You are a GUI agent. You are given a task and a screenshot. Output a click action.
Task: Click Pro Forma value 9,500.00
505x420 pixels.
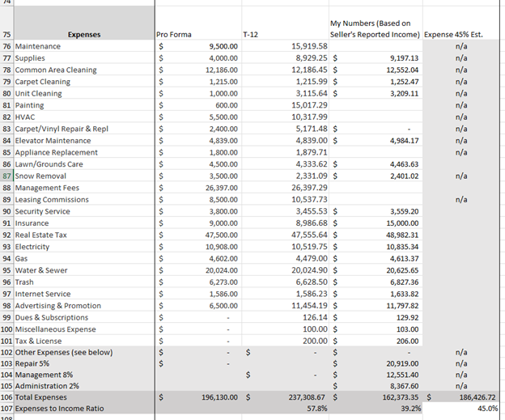[198, 46]
